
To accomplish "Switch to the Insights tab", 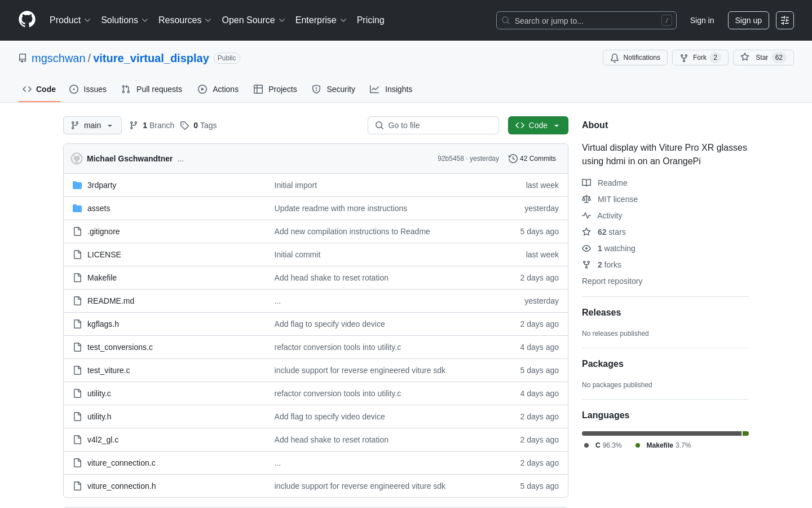I will click(x=391, y=89).
